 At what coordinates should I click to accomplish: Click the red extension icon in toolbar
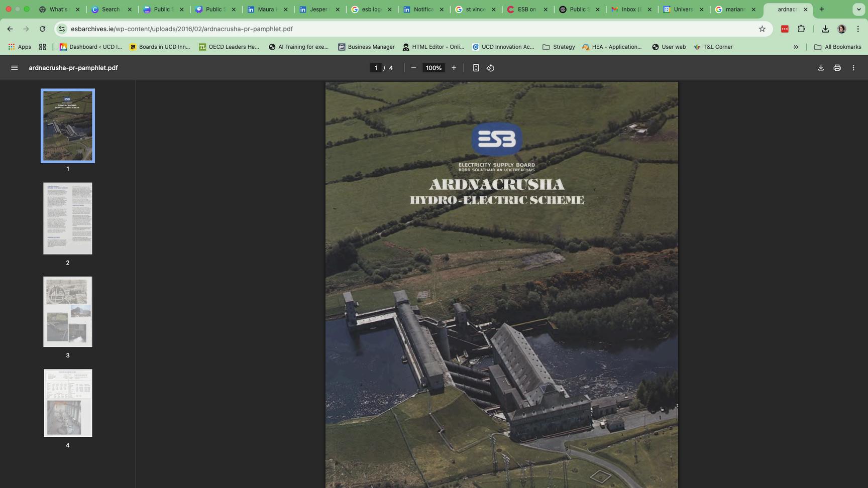pos(785,29)
